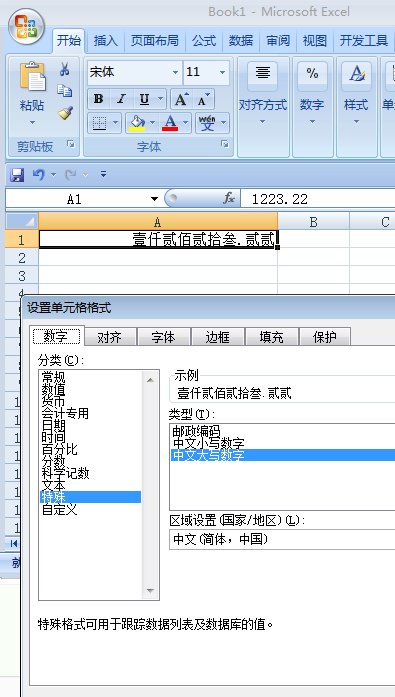Choose 中文小写数字 type

click(208, 443)
